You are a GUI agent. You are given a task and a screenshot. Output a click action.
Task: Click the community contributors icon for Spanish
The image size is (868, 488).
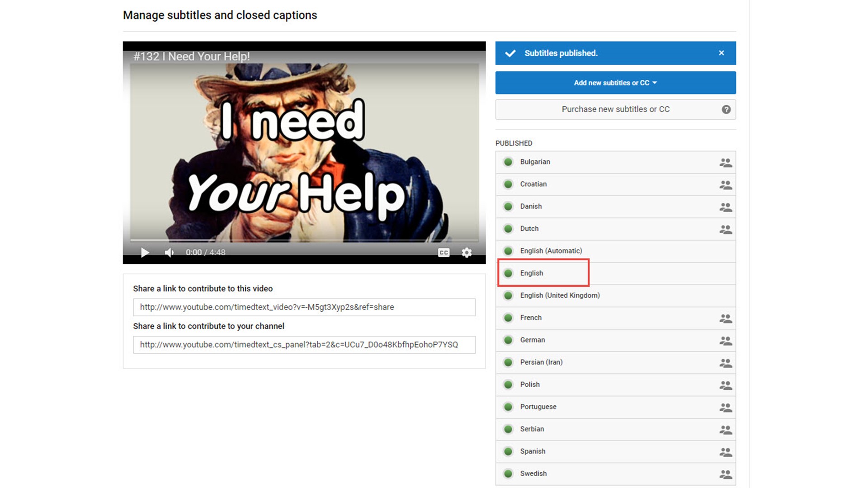[726, 452]
